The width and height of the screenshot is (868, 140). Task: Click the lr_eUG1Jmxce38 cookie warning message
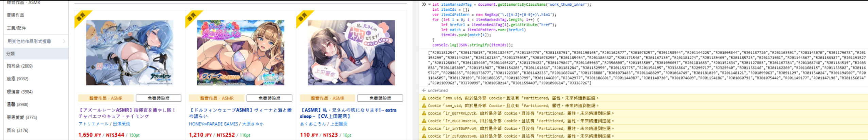pyautogui.click(x=521, y=121)
